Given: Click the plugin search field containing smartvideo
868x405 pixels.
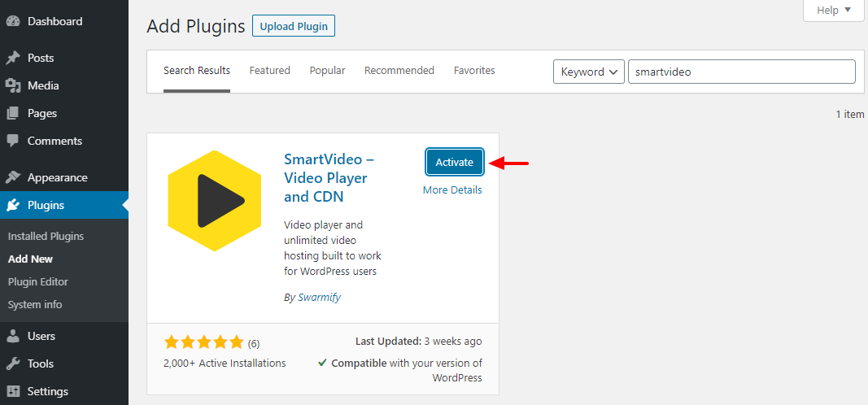Looking at the screenshot, I should [x=742, y=72].
